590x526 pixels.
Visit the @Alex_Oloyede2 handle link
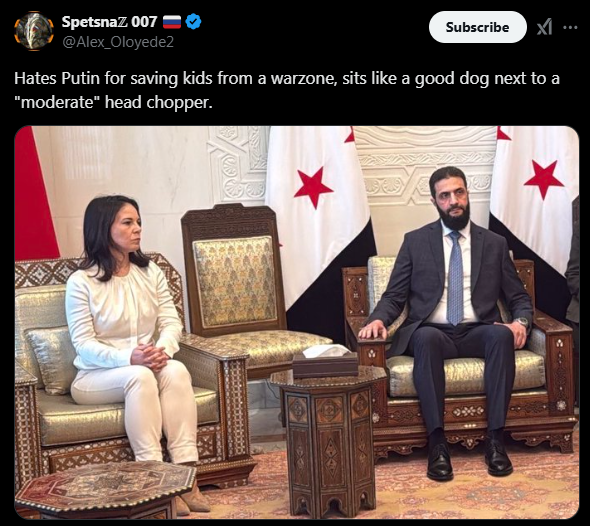click(118, 42)
